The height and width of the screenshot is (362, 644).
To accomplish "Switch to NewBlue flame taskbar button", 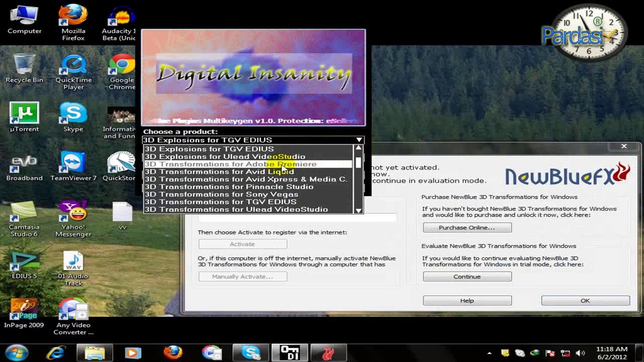I will click(328, 352).
